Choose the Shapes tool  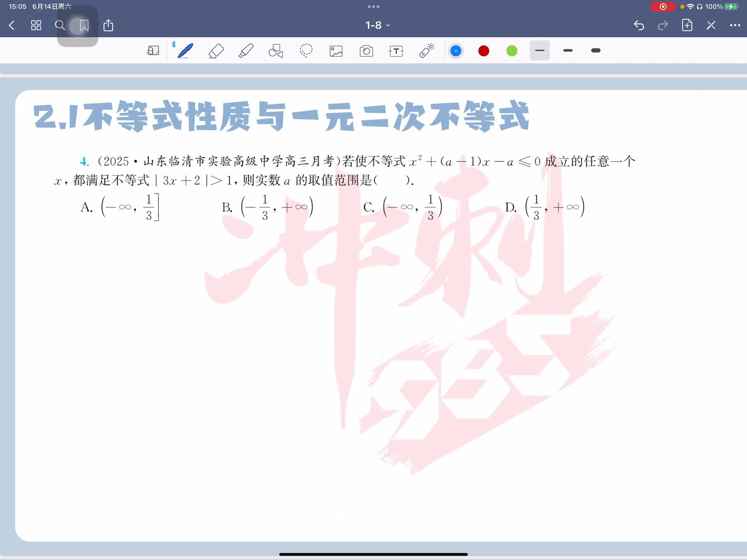pyautogui.click(x=276, y=51)
